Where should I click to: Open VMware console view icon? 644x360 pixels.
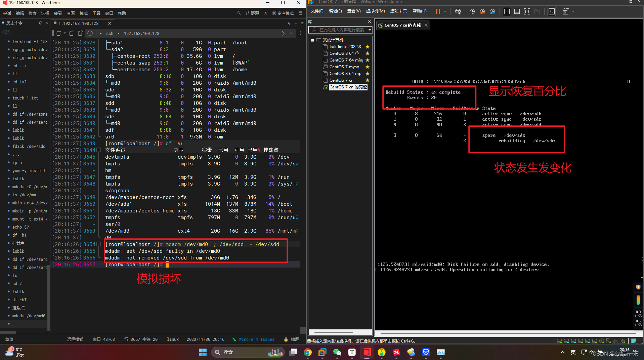tap(552, 11)
